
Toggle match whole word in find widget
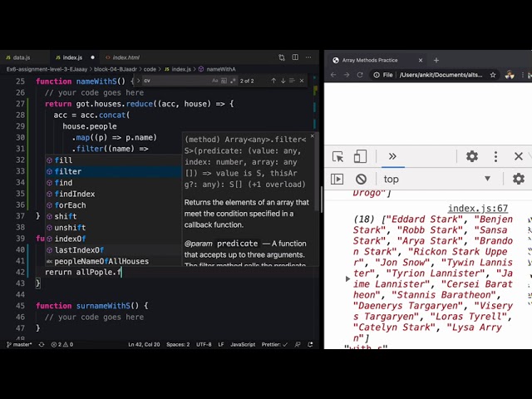click(x=224, y=81)
